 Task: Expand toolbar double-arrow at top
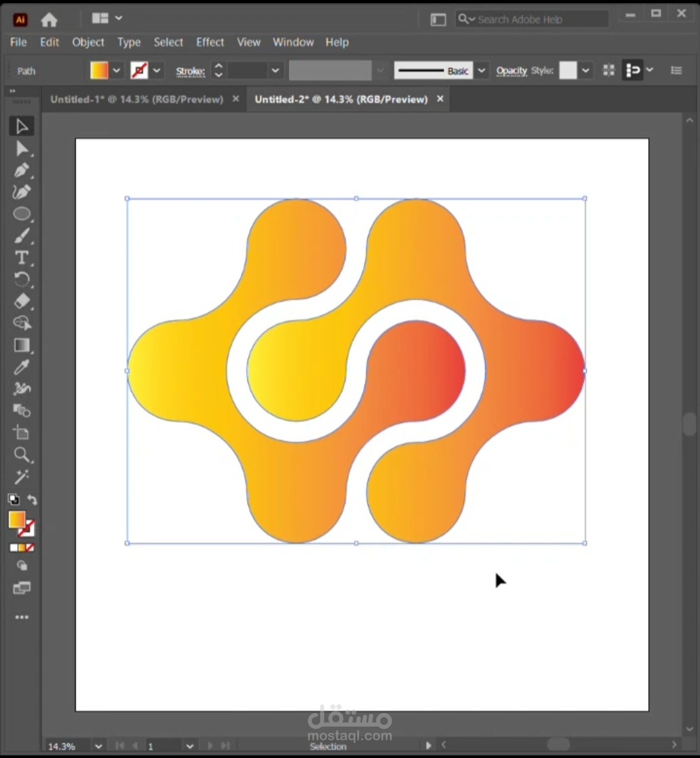(12, 91)
